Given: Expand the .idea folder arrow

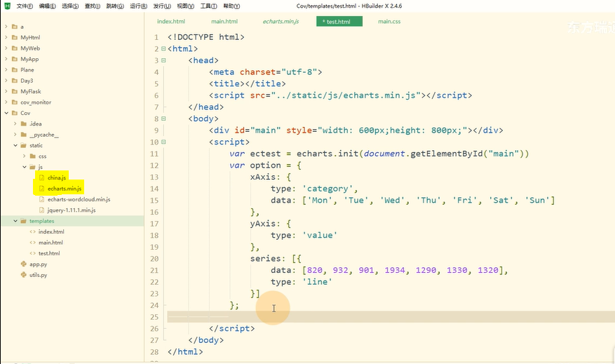Looking at the screenshot, I should [15, 124].
